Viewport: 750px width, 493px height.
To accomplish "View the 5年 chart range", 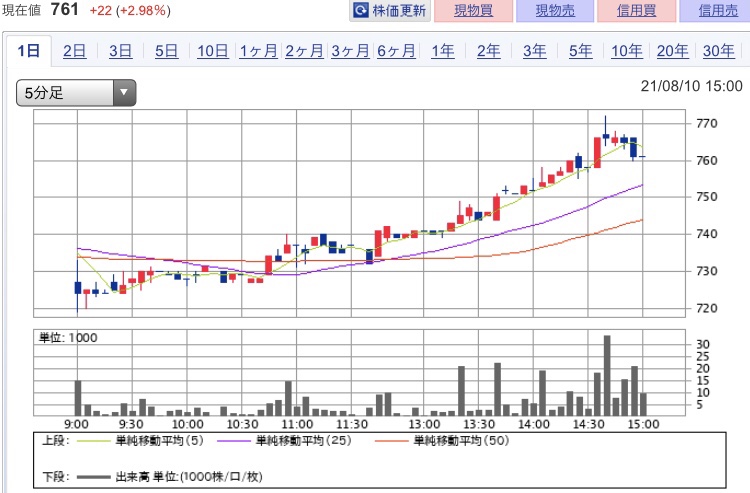I will [x=581, y=50].
